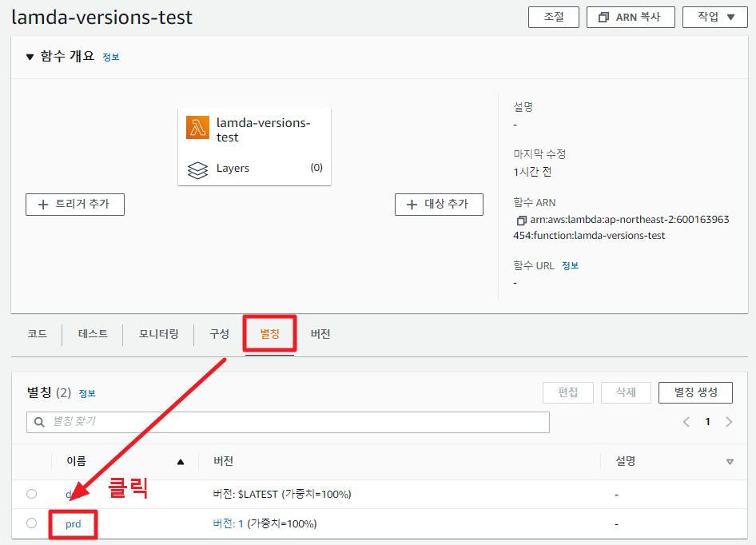Switch to the 테스트 tab
Viewport: 756px width, 545px height.
(x=93, y=334)
